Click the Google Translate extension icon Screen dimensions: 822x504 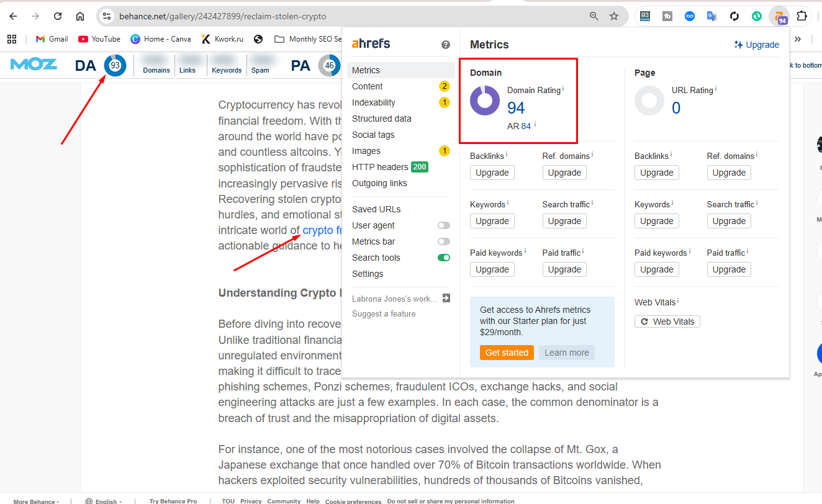[x=712, y=16]
